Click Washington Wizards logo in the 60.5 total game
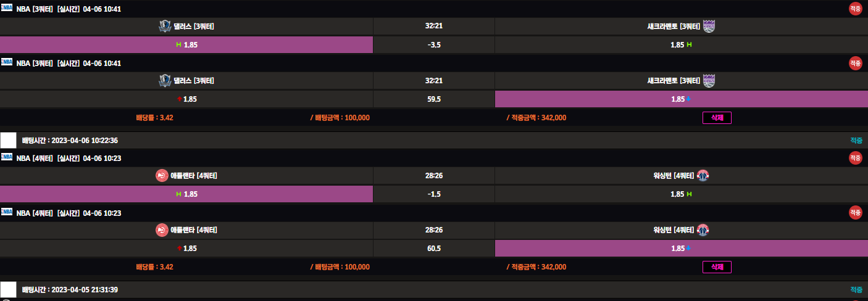Image resolution: width=868 pixels, height=301 pixels. tap(703, 230)
